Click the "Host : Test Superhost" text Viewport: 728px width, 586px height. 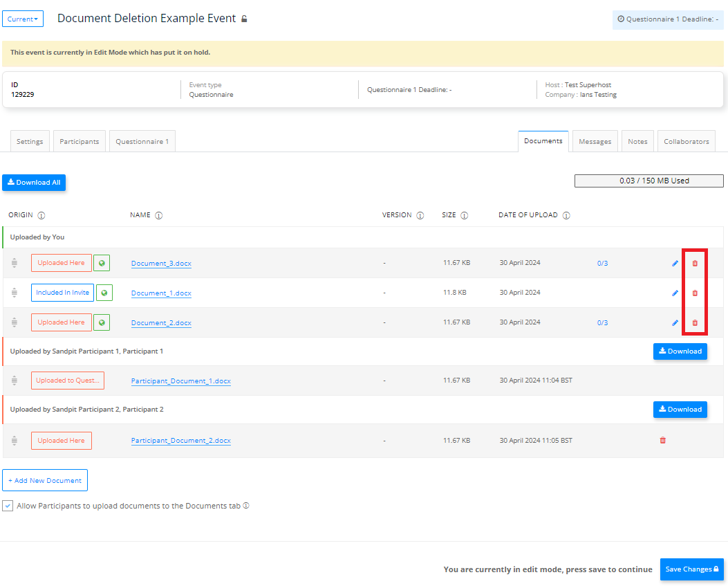point(578,84)
